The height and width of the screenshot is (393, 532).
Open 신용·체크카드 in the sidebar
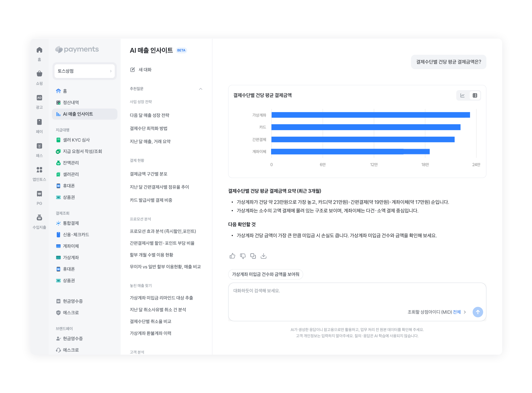(x=84, y=235)
